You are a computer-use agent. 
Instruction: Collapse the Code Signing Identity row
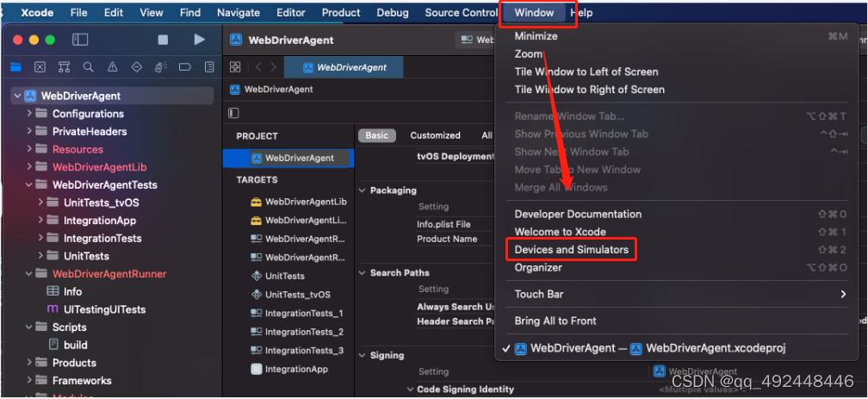point(410,390)
